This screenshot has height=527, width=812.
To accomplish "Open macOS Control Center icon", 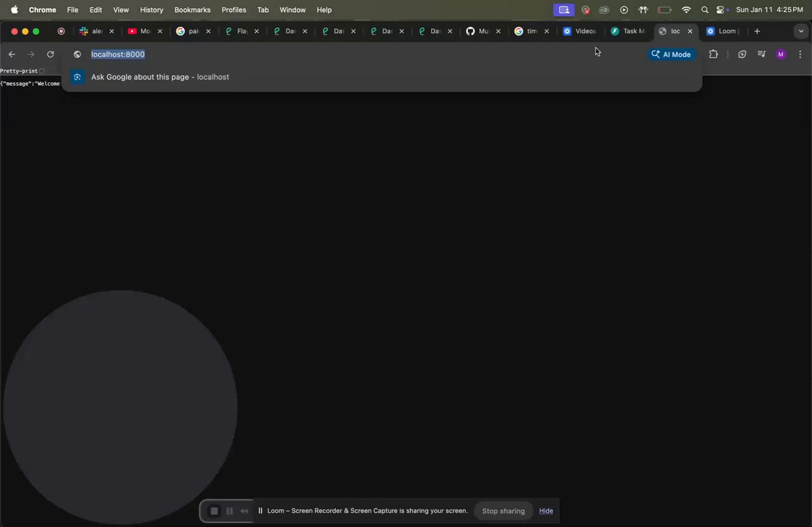I will 721,10.
